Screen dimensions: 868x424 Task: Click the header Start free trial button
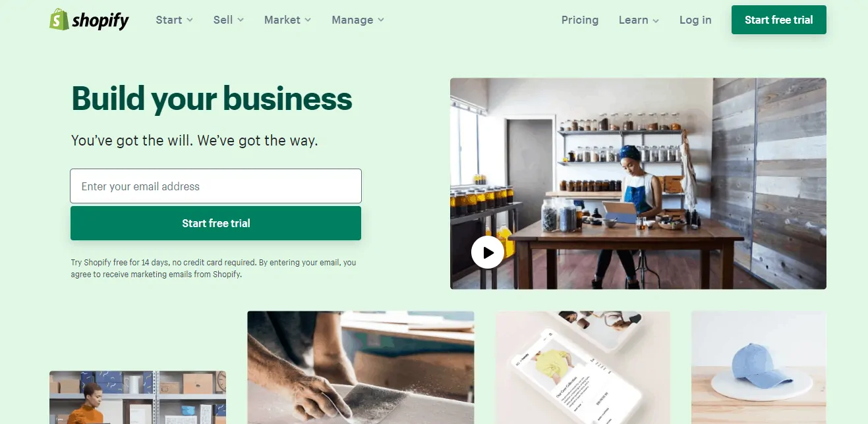779,20
